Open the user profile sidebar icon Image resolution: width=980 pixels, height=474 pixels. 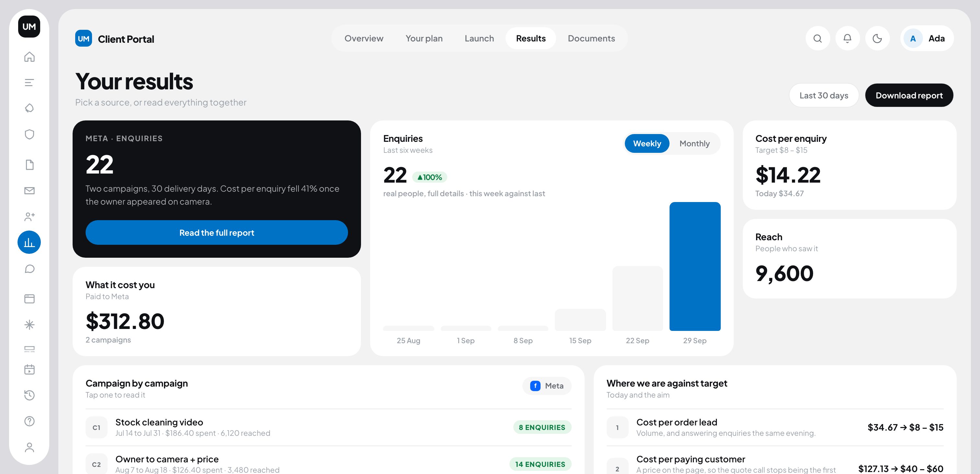(29, 447)
